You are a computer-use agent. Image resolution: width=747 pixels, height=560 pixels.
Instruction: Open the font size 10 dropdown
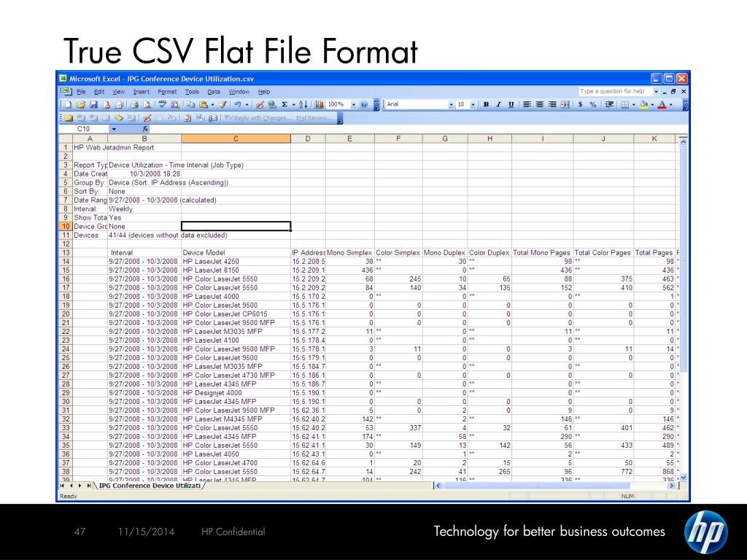(x=473, y=104)
